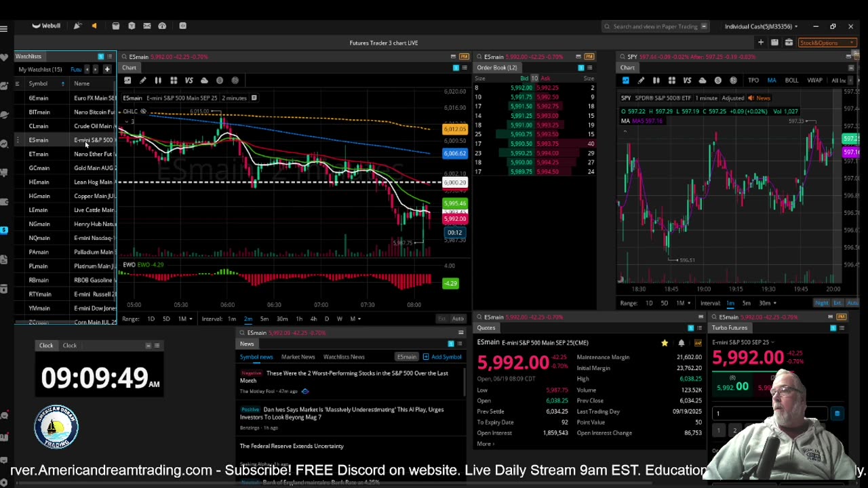This screenshot has height=488, width=868.
Task: Collapse the indicator expander under OHLC label
Action: (127, 121)
